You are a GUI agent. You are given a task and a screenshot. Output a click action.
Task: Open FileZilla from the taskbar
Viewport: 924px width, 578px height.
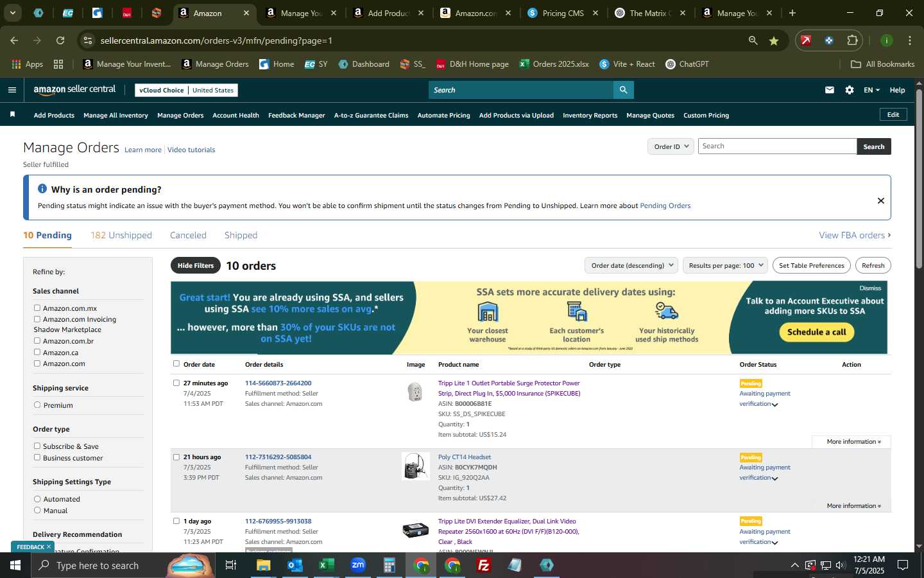484,565
